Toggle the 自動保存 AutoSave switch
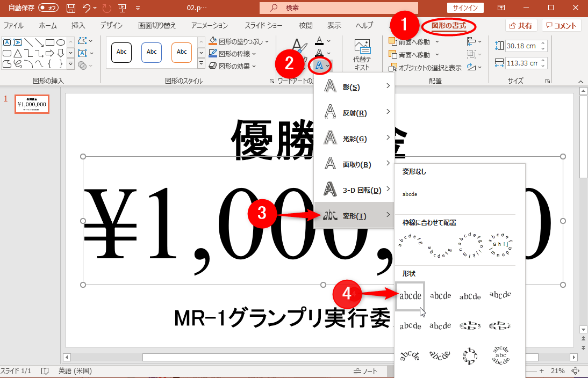The height and width of the screenshot is (378, 588). (48, 8)
